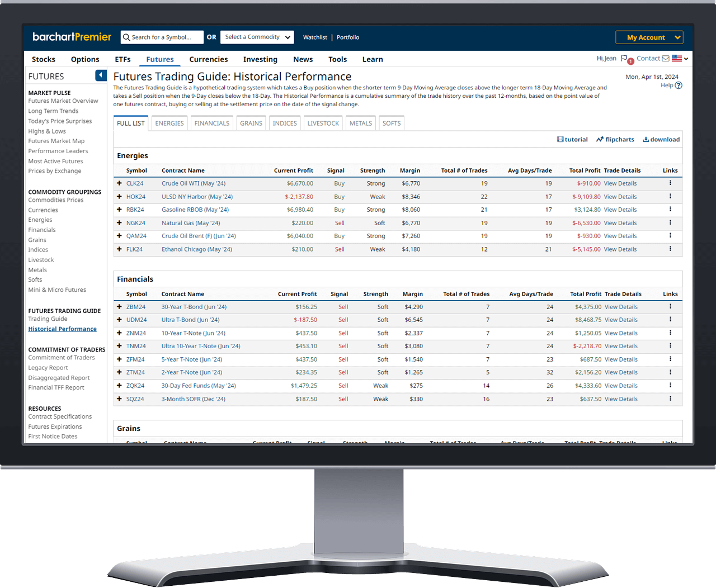Sort Financials table by Margin
This screenshot has height=588, width=716.
[x=413, y=294]
